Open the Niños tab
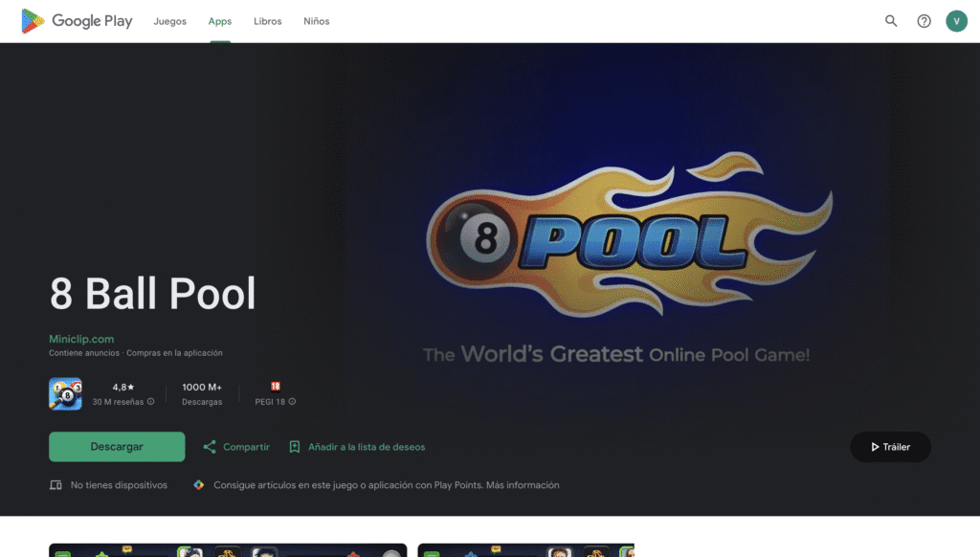Viewport: 980px width, 557px height. [x=316, y=21]
